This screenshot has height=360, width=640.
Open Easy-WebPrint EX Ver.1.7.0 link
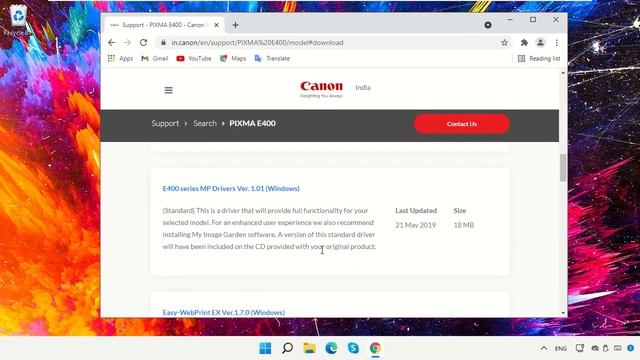[x=224, y=312]
